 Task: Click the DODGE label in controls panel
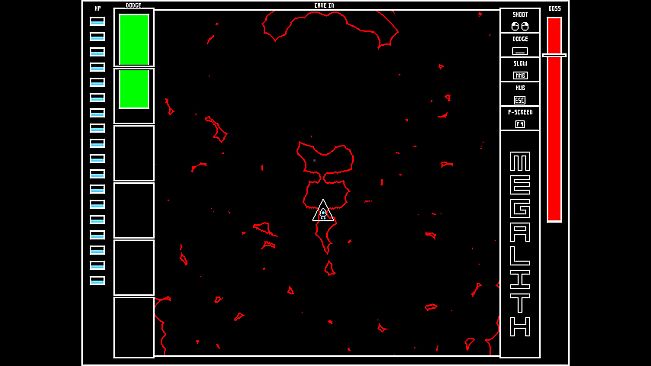pyautogui.click(x=520, y=39)
